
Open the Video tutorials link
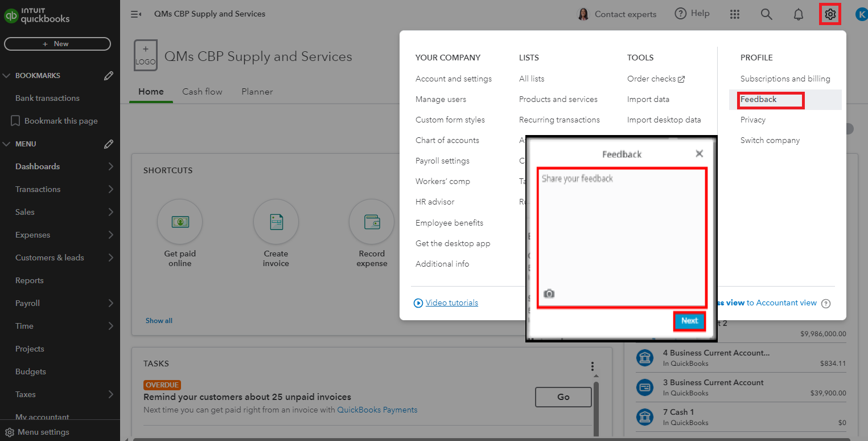[x=451, y=303]
